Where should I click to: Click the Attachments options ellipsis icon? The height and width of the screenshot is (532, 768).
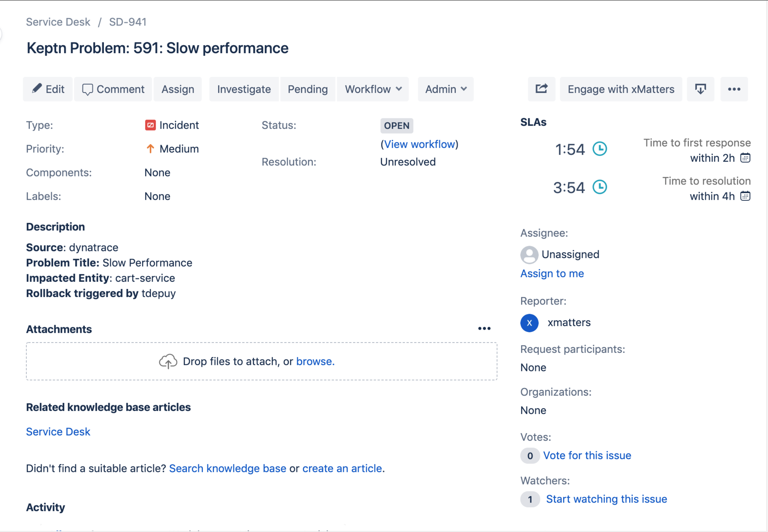tap(484, 328)
